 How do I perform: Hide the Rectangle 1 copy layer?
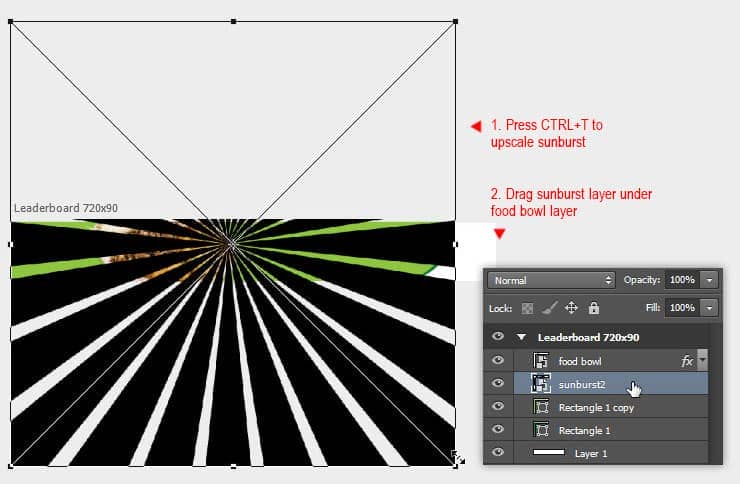point(498,406)
